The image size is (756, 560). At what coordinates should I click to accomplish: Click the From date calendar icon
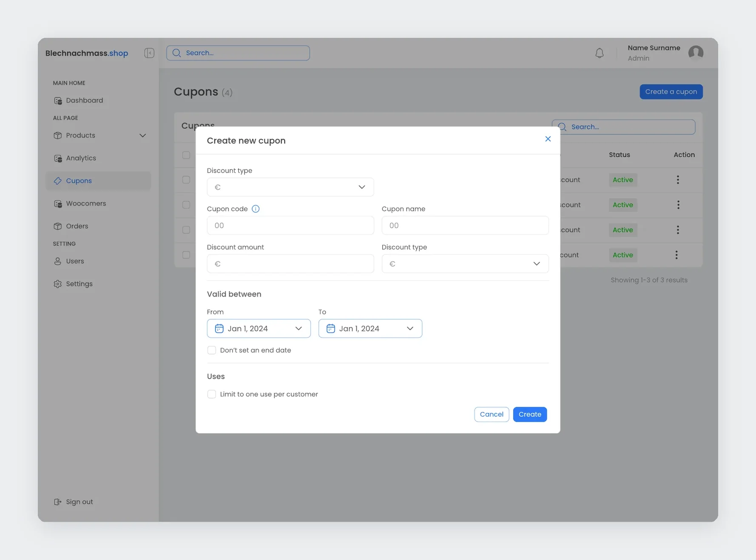click(x=219, y=329)
